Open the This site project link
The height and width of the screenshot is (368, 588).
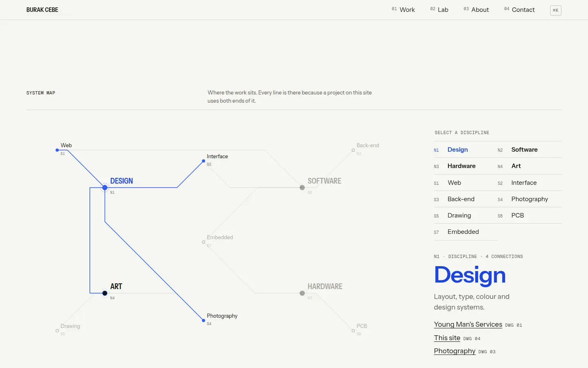447,338
